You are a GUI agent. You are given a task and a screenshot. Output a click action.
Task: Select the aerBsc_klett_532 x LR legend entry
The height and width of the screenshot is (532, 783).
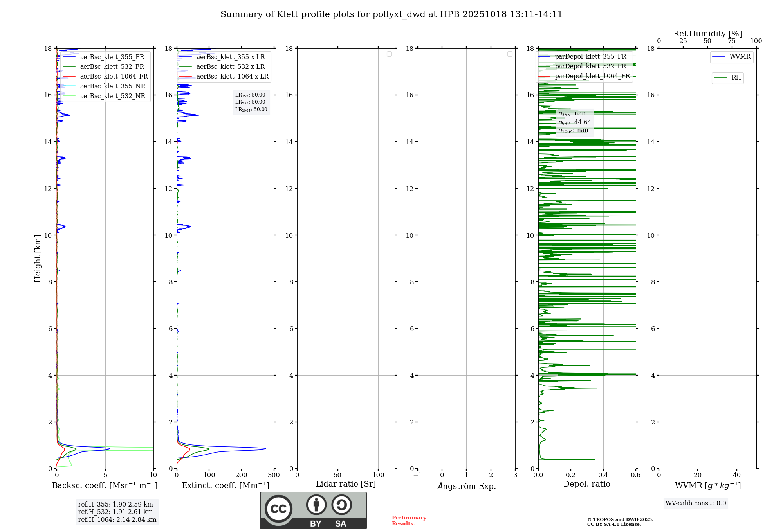pos(230,67)
